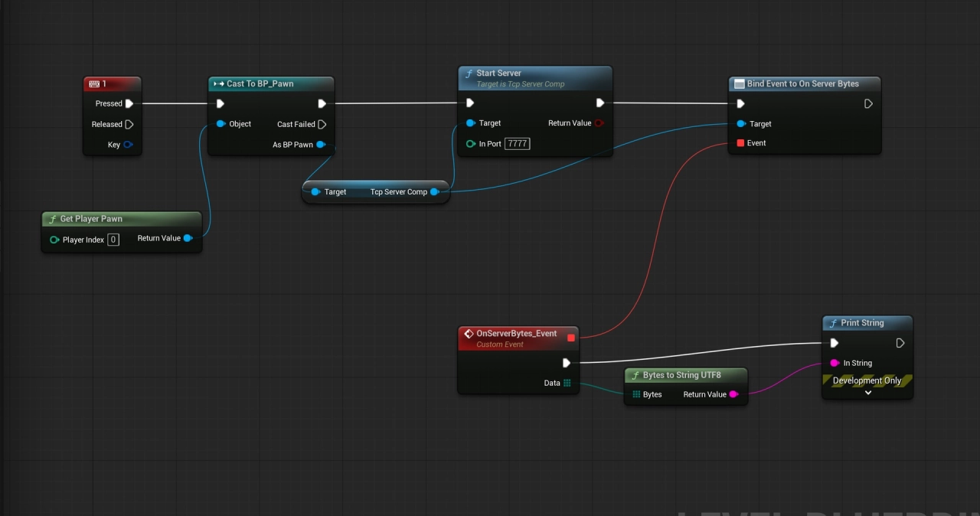Select the keyboard 1 event node title

112,83
